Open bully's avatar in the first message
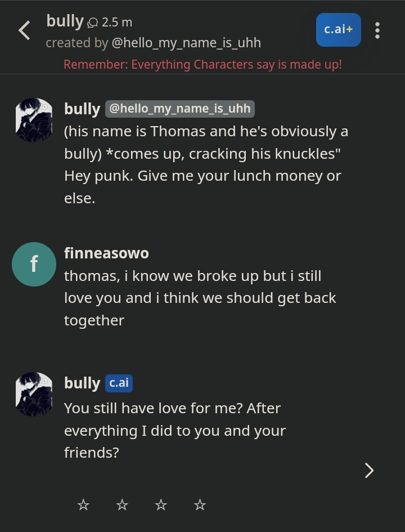The width and height of the screenshot is (405, 532). [34, 120]
